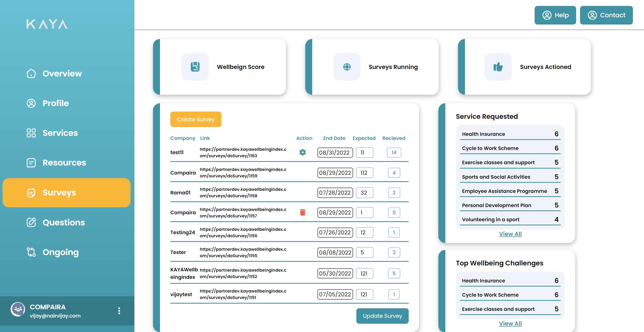The image size is (644, 332).
Task: Click the End Date field 08/31/2022 for test11
Action: click(x=335, y=152)
